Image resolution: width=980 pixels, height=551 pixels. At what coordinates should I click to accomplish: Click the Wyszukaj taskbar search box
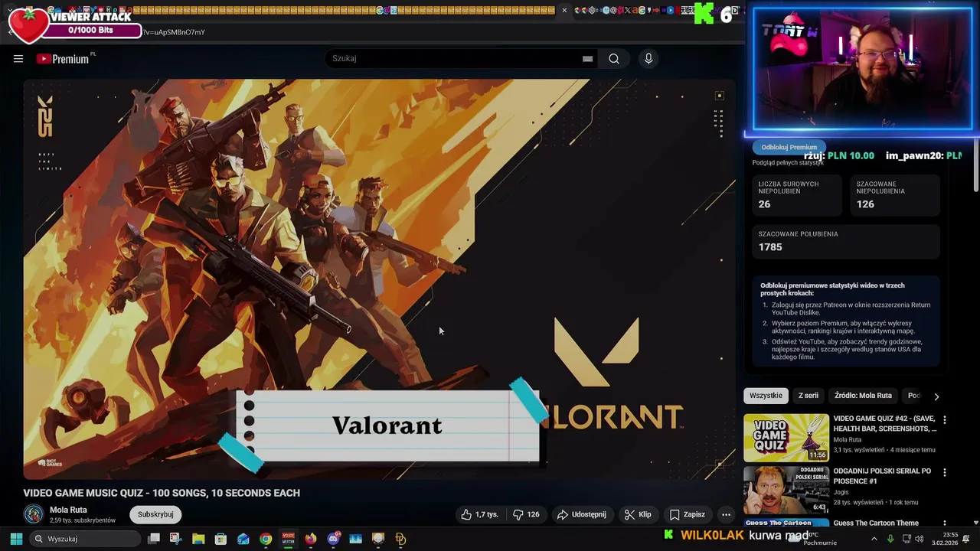[87, 539]
